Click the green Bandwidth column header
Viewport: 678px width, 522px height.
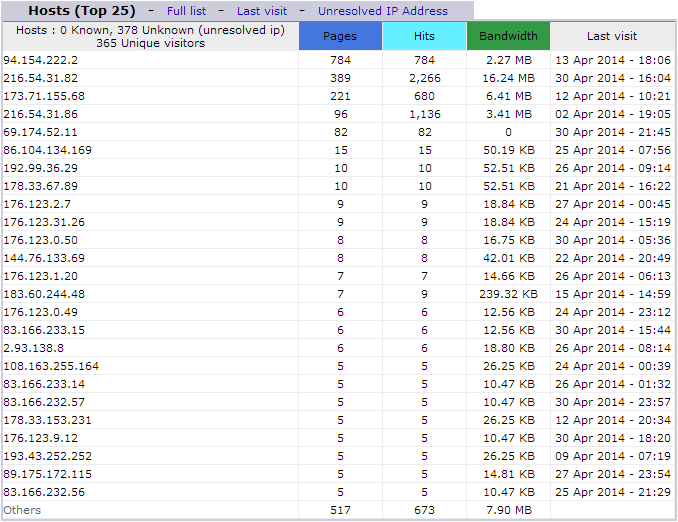click(508, 36)
